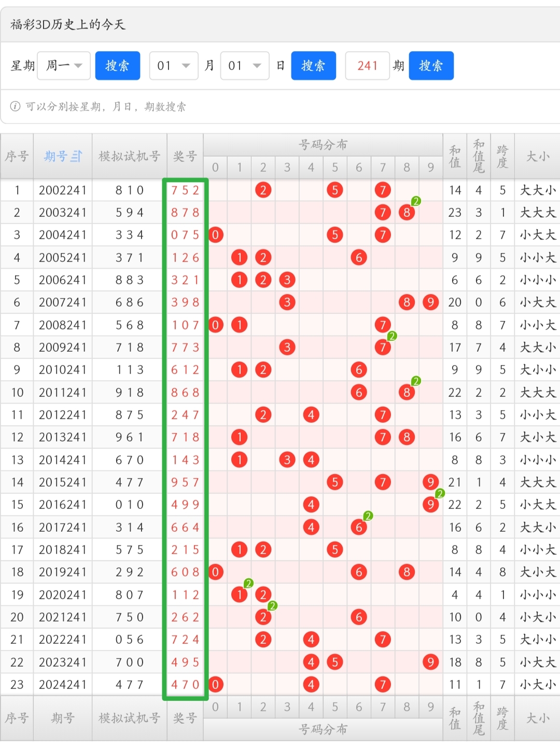Viewport: 560px width, 746px height.
Task: Click winning number 0 7 5
Action: click(185, 235)
